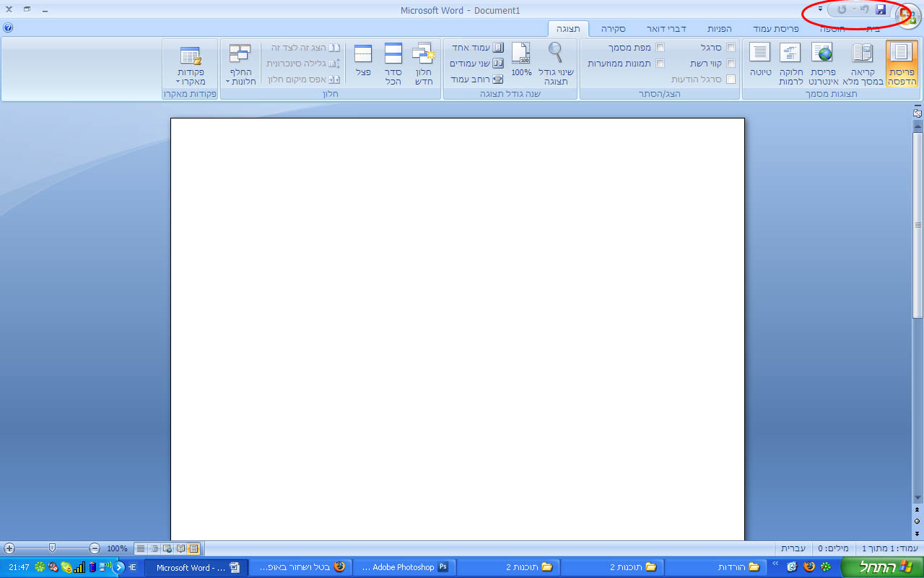This screenshot has height=578, width=924.
Task: Open the Zoom dialog magnifier (שינוי גודל תצוגה)
Action: click(555, 64)
